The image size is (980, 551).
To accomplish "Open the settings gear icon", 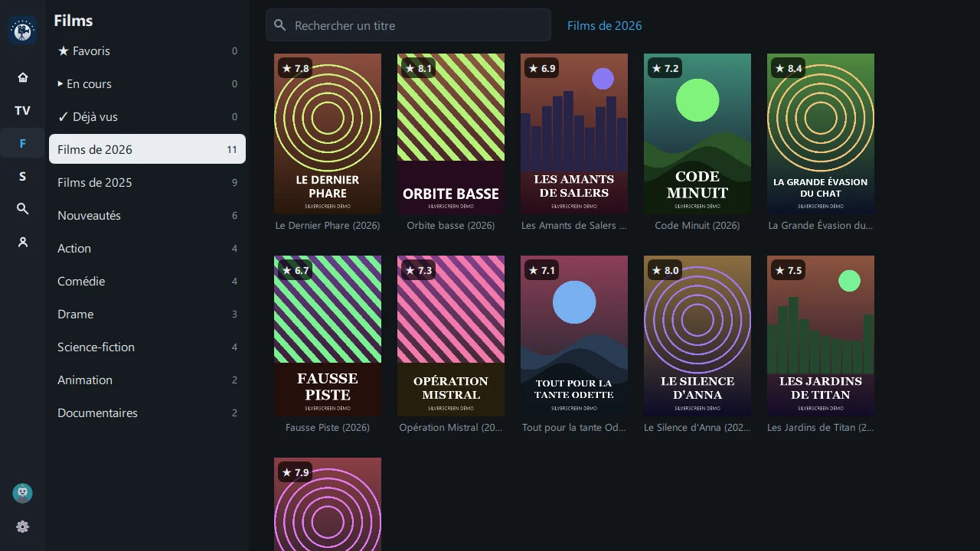I will click(22, 527).
